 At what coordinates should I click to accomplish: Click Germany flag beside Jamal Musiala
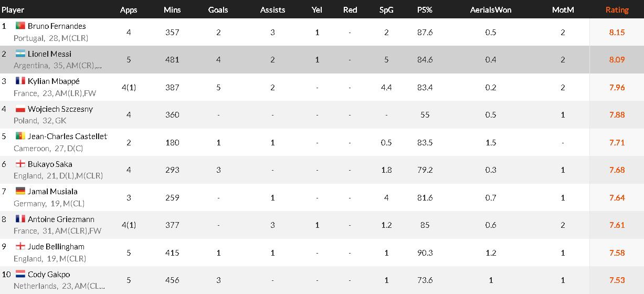[x=20, y=191]
